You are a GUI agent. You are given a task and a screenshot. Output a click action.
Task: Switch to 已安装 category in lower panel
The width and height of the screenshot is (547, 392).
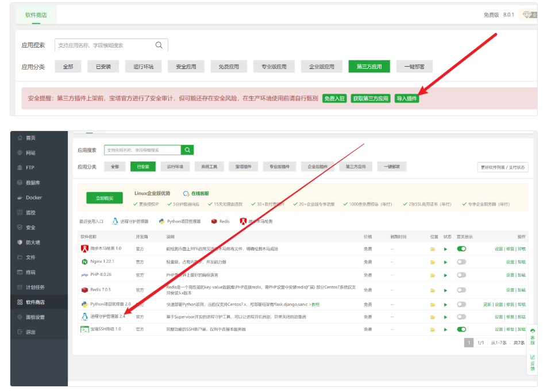tap(143, 167)
